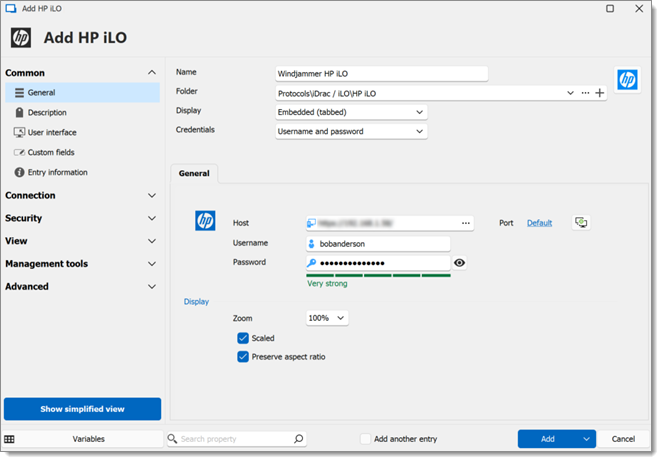The width and height of the screenshot is (662, 462).
Task: Click the HP entry icon beside Name
Action: click(627, 80)
